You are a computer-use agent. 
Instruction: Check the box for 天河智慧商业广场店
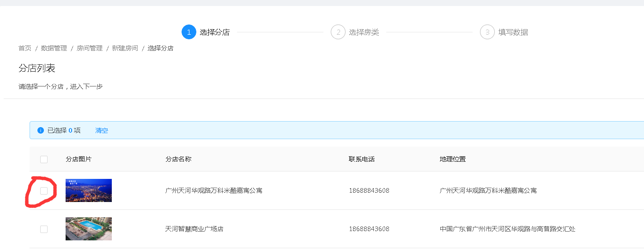tap(44, 229)
